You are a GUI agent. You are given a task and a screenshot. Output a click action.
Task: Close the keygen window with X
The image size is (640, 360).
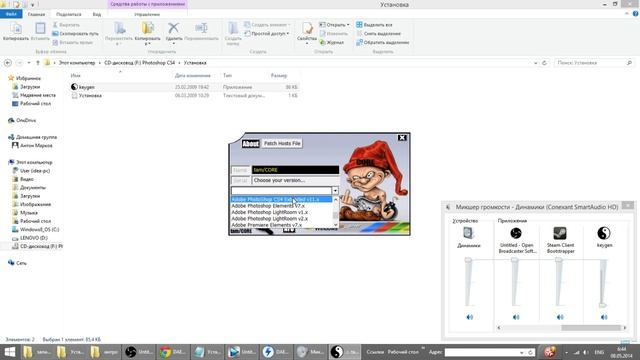coord(402,138)
